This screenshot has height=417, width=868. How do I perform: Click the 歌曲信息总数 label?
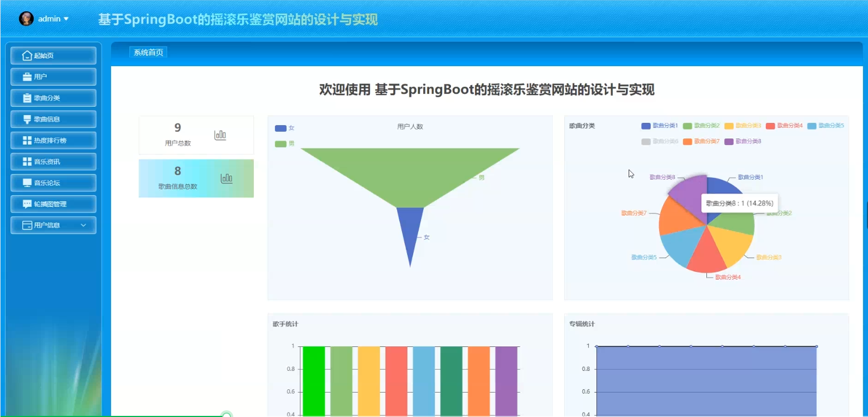pyautogui.click(x=178, y=186)
